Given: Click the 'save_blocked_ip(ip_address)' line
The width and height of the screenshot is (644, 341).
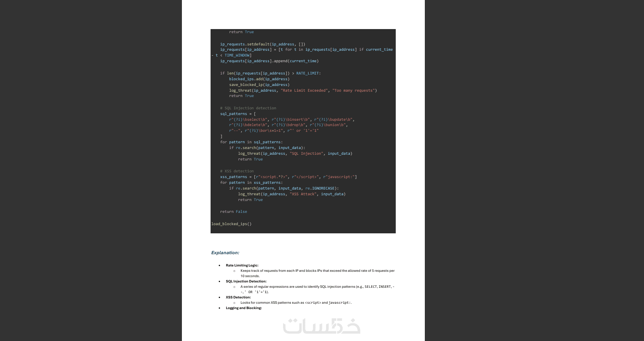Looking at the screenshot, I should 259,85.
